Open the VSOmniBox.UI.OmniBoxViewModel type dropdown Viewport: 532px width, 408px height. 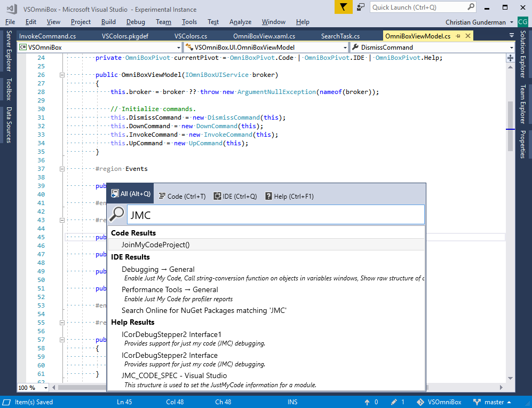345,48
